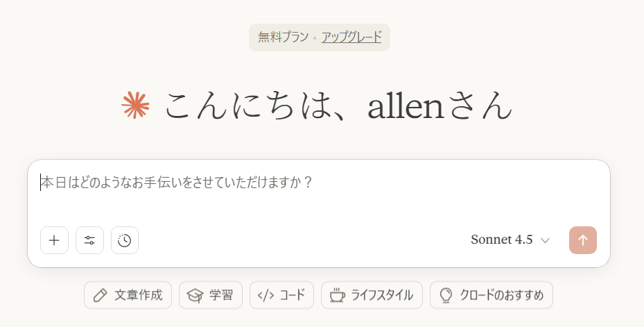The height and width of the screenshot is (327, 644).
Task: Click the orange Claude starburst logo
Action: click(136, 105)
